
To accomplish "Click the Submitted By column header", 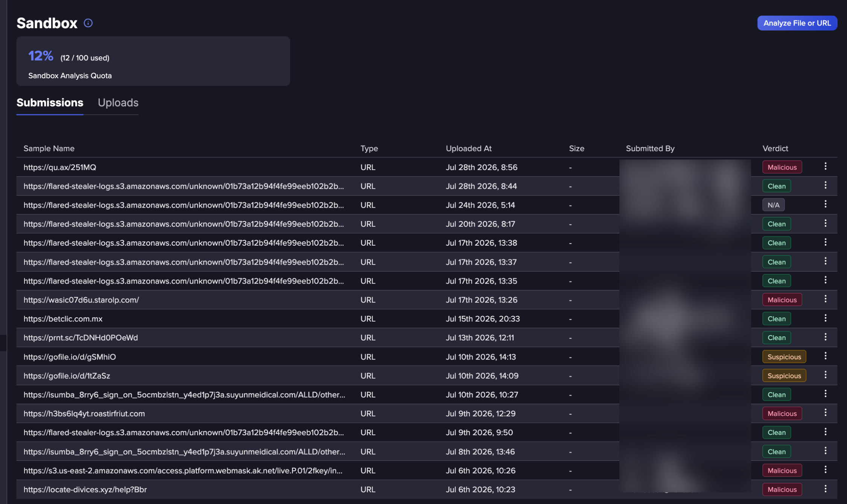I will tap(650, 149).
